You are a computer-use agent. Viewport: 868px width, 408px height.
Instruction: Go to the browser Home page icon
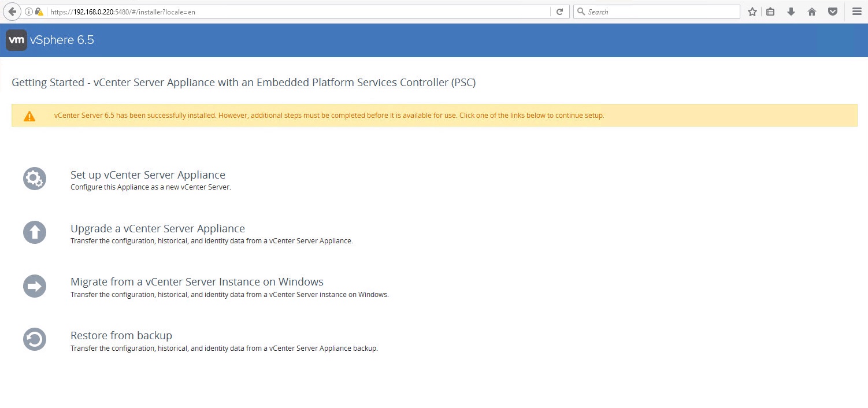[x=812, y=12]
